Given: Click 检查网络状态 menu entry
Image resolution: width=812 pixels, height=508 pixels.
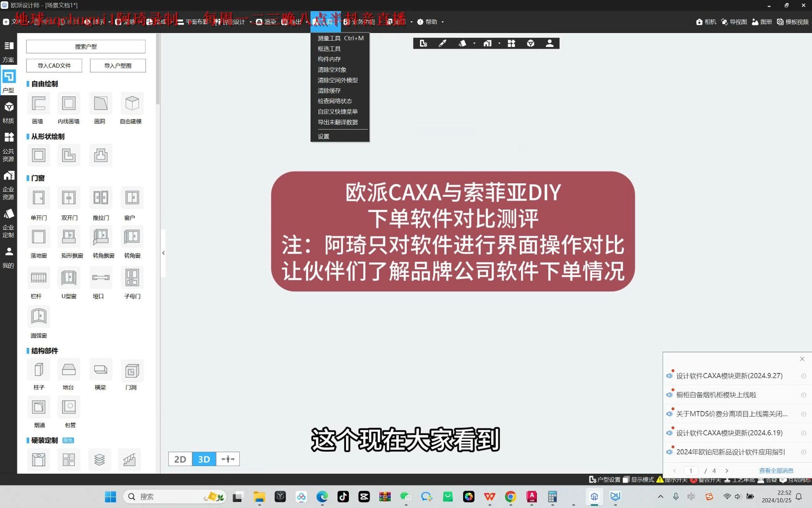Looking at the screenshot, I should [x=340, y=101].
